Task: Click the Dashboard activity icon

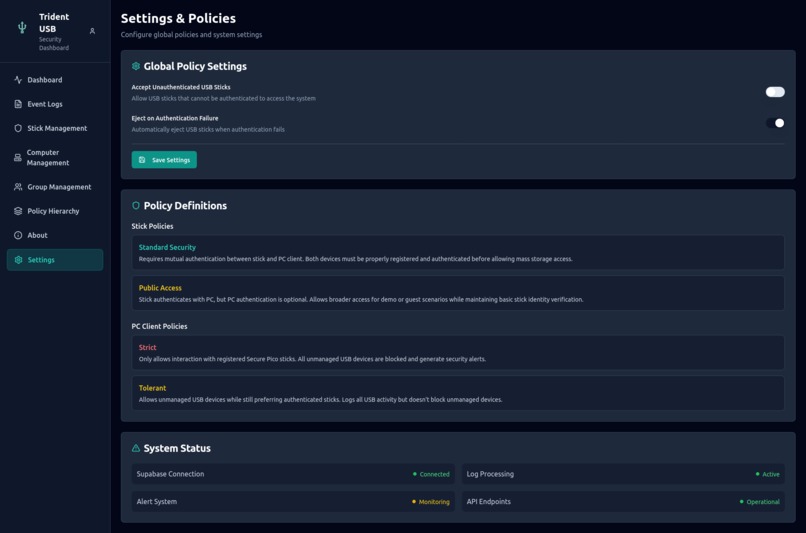Action: point(18,80)
